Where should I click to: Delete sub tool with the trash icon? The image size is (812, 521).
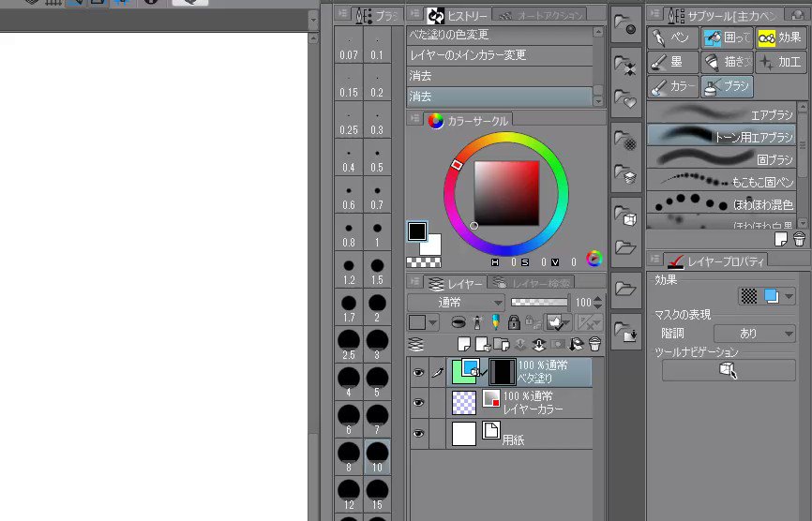pyautogui.click(x=799, y=239)
